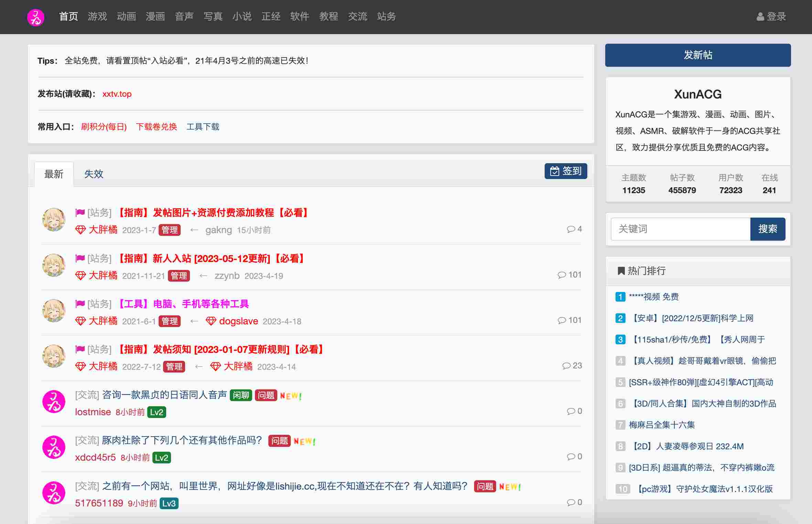Select the 最新 tab

click(x=54, y=174)
